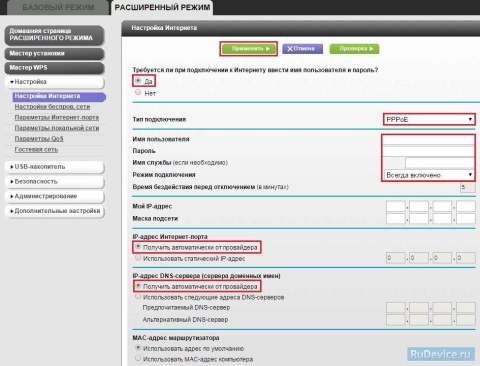This screenshot has height=366, width=480.
Task: Expand USB-накопитель section
Action: click(x=54, y=167)
